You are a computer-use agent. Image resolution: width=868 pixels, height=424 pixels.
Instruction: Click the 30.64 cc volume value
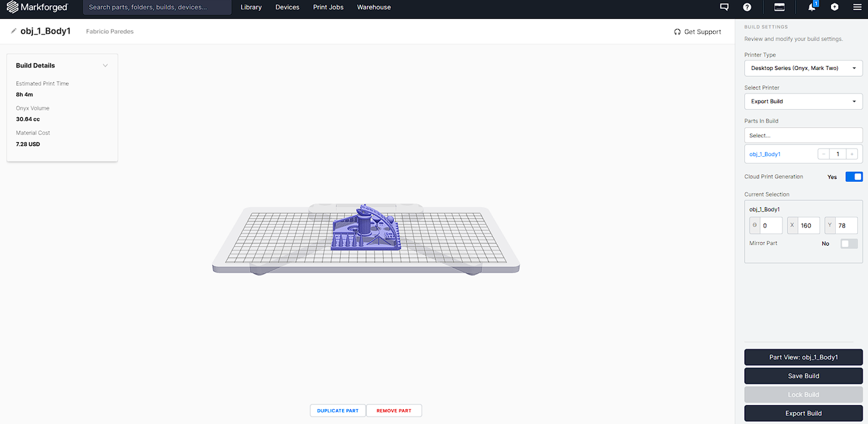pyautogui.click(x=28, y=119)
